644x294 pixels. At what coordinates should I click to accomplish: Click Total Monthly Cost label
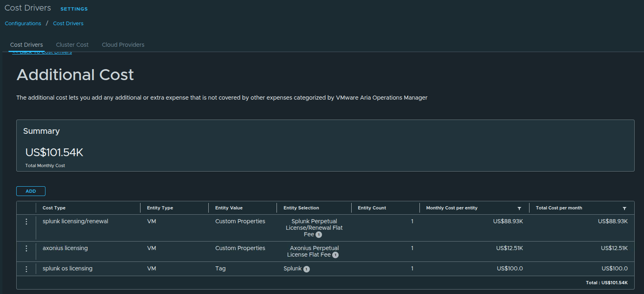45,166
